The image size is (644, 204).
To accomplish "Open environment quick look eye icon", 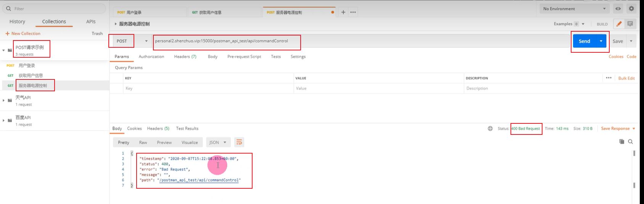I will click(x=618, y=9).
